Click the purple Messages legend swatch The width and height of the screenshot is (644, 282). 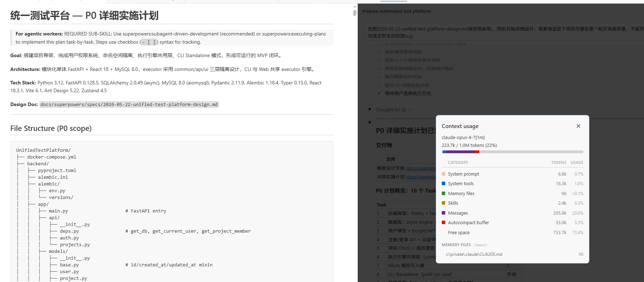444,213
